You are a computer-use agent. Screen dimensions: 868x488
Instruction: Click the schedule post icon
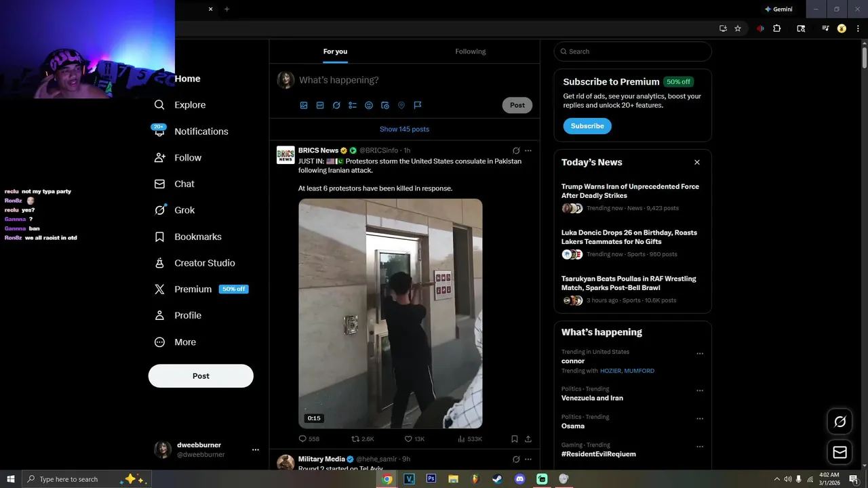385,105
